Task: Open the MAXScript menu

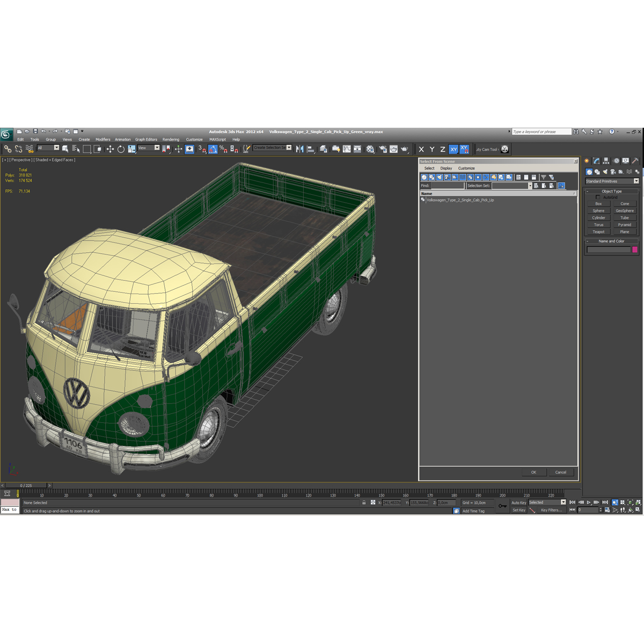Action: click(x=217, y=140)
